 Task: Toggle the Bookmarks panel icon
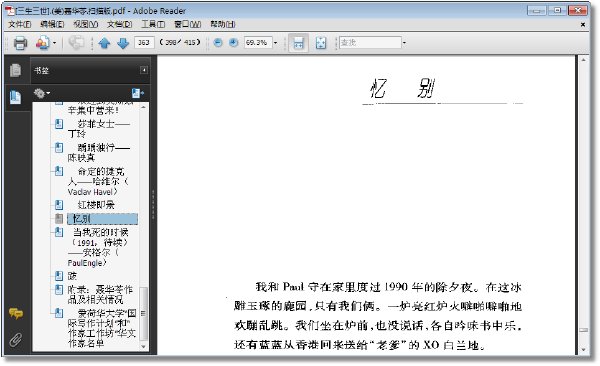point(15,97)
